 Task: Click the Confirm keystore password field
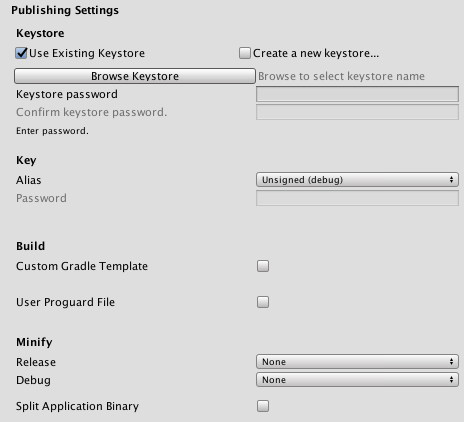357,112
